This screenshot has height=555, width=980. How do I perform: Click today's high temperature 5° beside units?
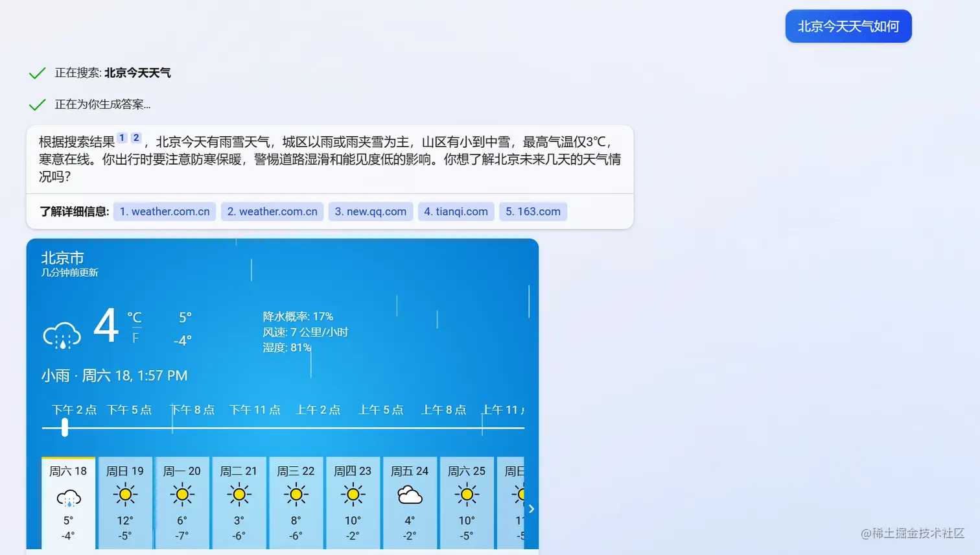coord(185,318)
